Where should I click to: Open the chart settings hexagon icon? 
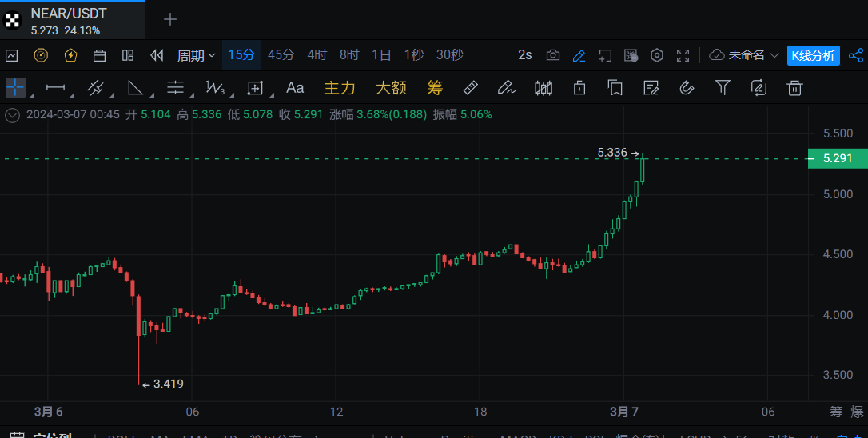coord(657,55)
